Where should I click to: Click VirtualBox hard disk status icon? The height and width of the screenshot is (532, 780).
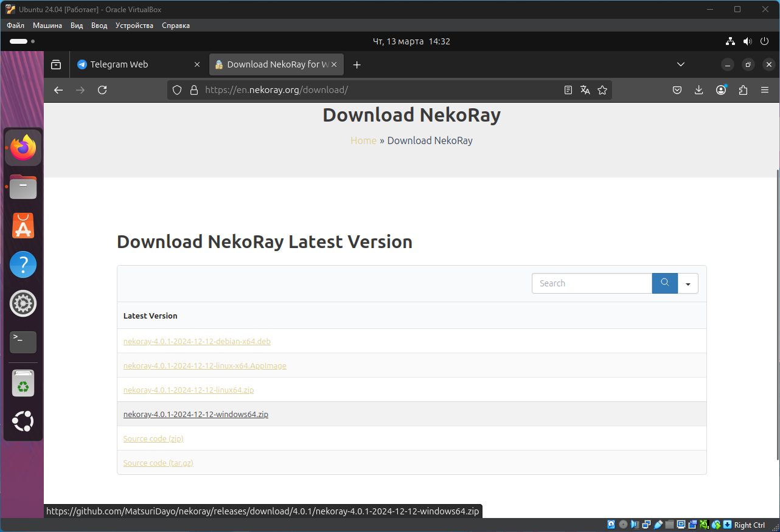coord(611,525)
